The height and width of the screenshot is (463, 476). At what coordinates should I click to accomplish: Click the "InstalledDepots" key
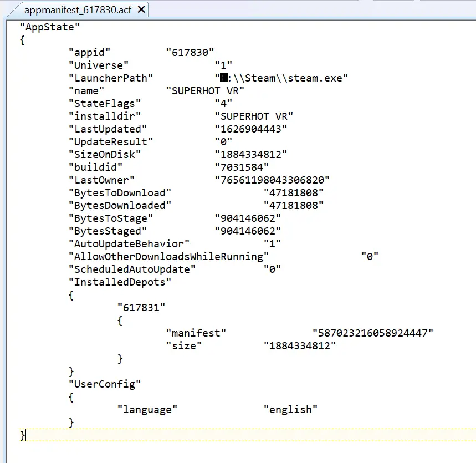click(x=120, y=282)
